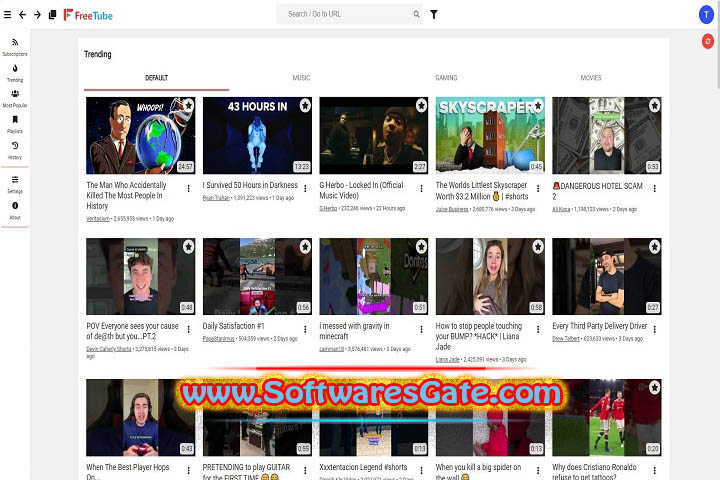
Task: Go back with the left arrow icon
Action: tap(22, 15)
